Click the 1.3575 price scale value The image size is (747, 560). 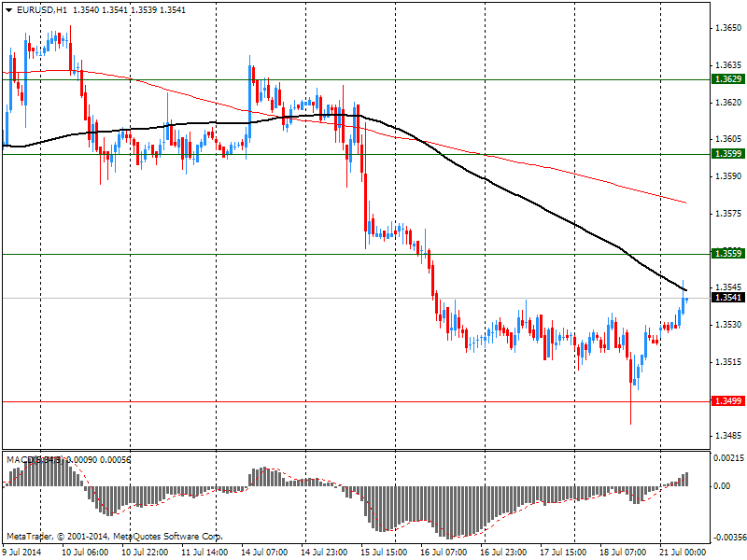point(728,214)
